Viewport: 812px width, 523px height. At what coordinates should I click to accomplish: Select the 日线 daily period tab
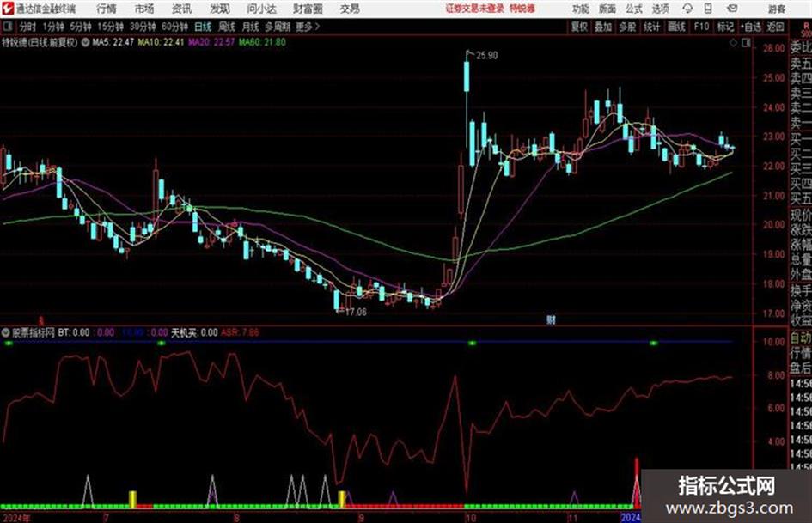203,27
